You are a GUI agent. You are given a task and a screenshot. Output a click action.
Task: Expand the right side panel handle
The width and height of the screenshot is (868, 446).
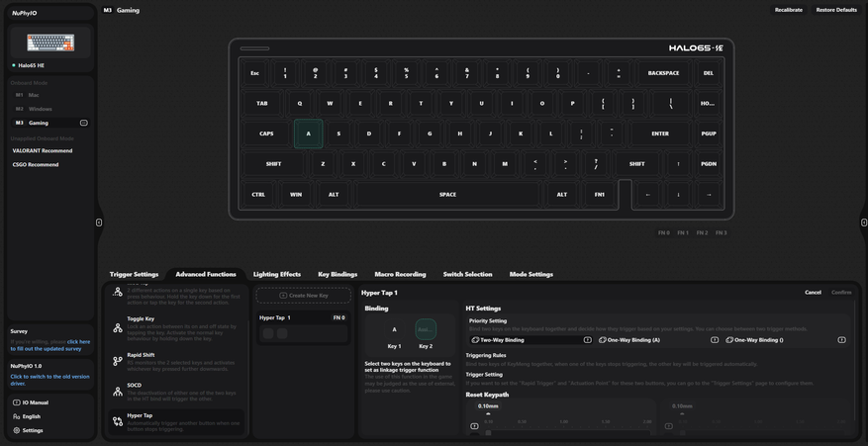click(864, 223)
